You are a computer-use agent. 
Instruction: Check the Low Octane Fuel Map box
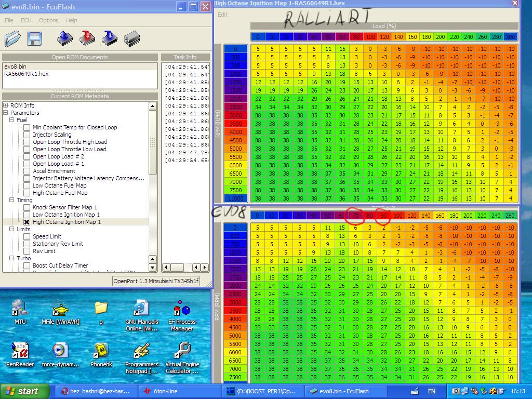coord(27,185)
